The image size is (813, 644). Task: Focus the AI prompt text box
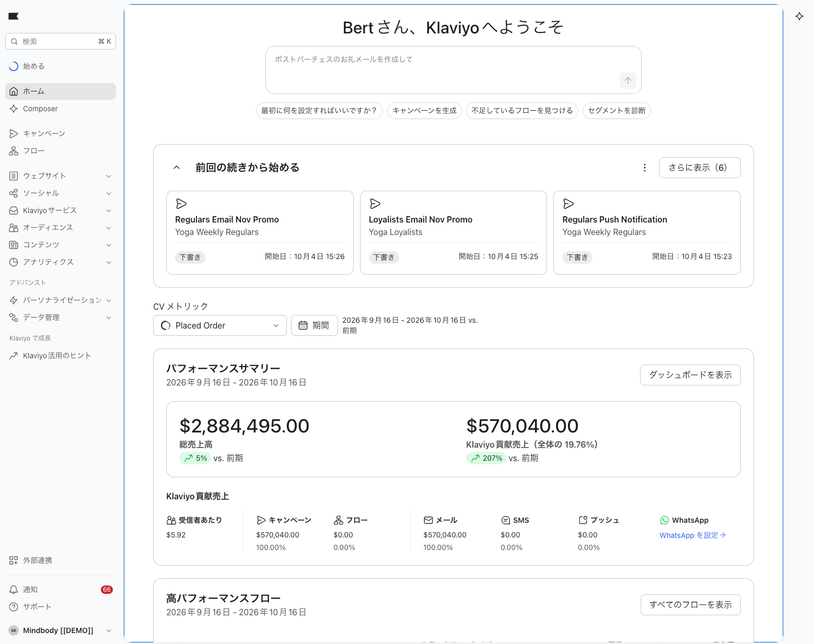coord(454,70)
